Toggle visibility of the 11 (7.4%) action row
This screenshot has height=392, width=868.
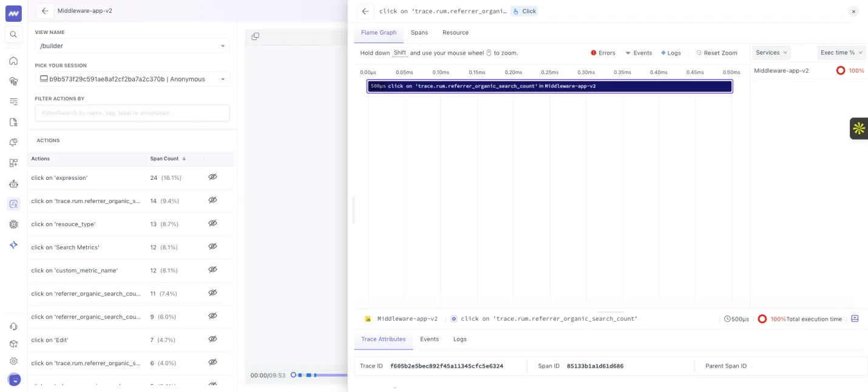(x=212, y=292)
